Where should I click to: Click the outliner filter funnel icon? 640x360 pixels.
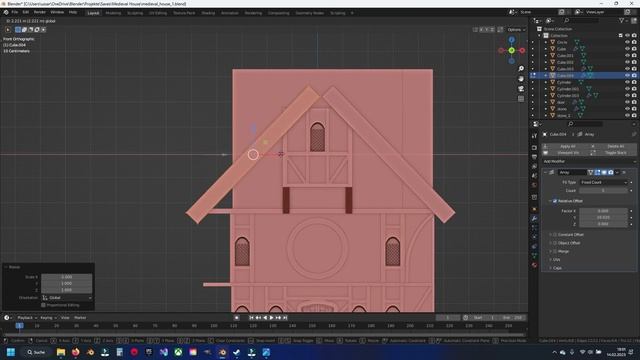[x=622, y=20]
